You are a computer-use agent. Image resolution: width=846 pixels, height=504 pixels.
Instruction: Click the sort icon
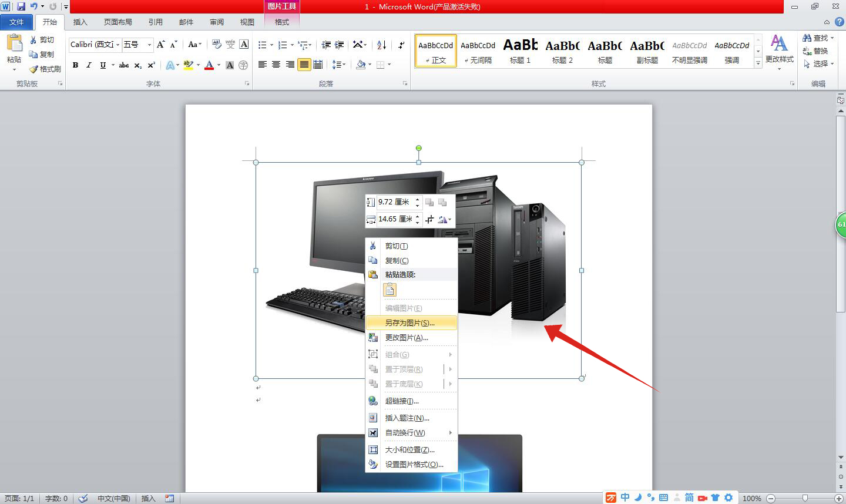point(381,45)
